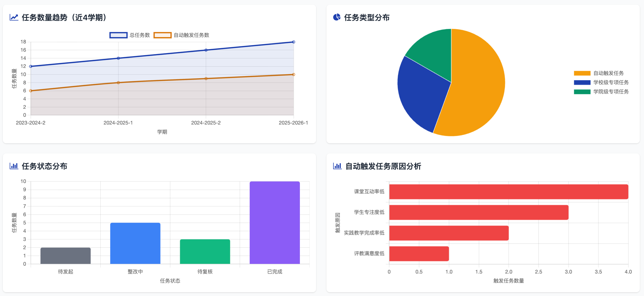Screen dimensions: 644x296
Task: Hide the 自动触发任务 pie legend entry
Action: [601, 73]
